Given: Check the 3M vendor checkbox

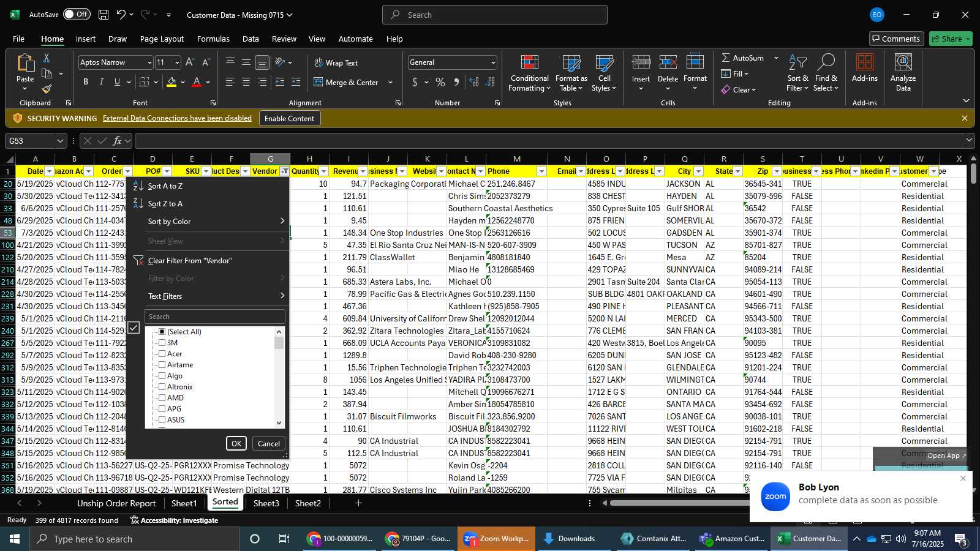Looking at the screenshot, I should pos(162,343).
